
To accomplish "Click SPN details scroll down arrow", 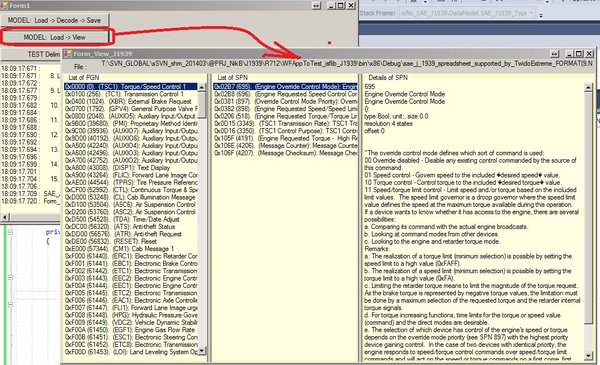I will (589, 356).
